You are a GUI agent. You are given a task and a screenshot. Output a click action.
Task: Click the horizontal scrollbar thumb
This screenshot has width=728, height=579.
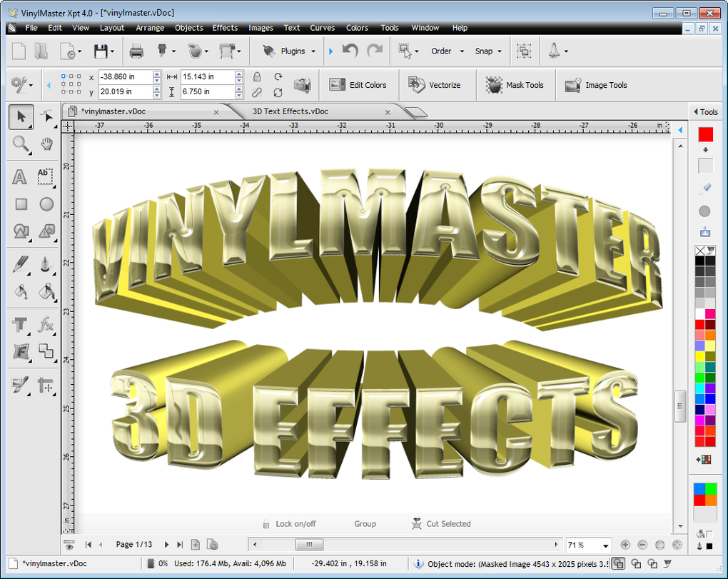(x=309, y=544)
